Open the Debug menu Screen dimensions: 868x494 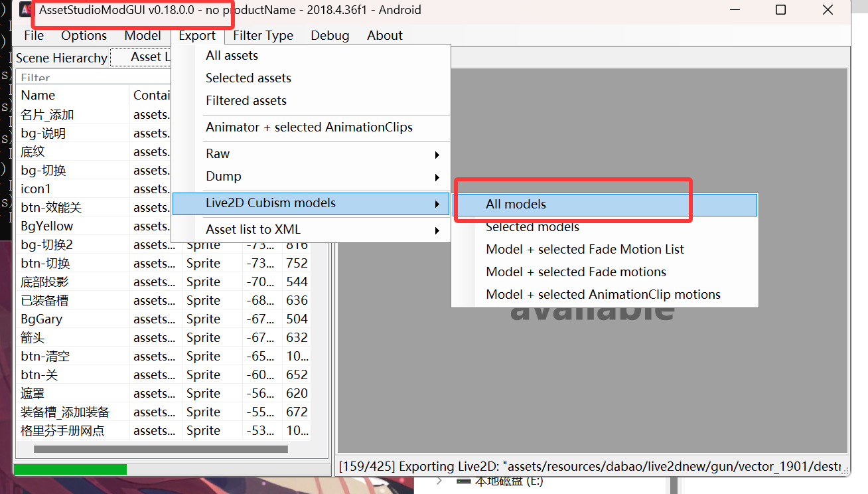[330, 35]
